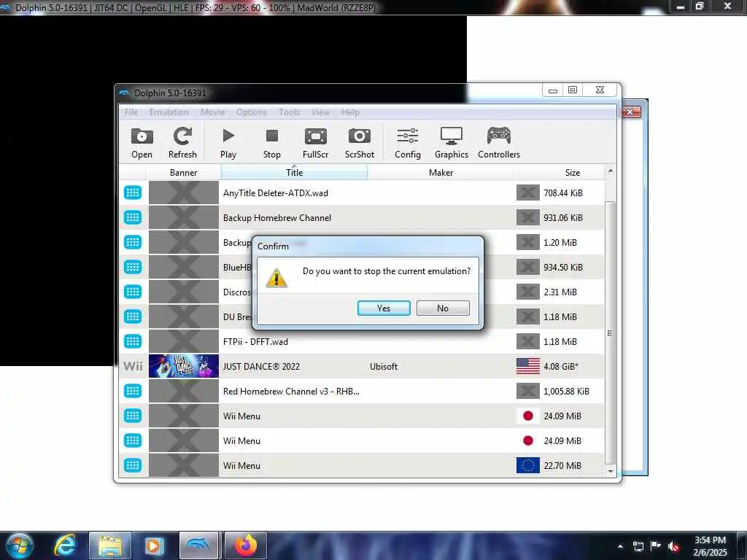Click the warning icon in Confirm dialog
747x560 pixels.
(276, 278)
